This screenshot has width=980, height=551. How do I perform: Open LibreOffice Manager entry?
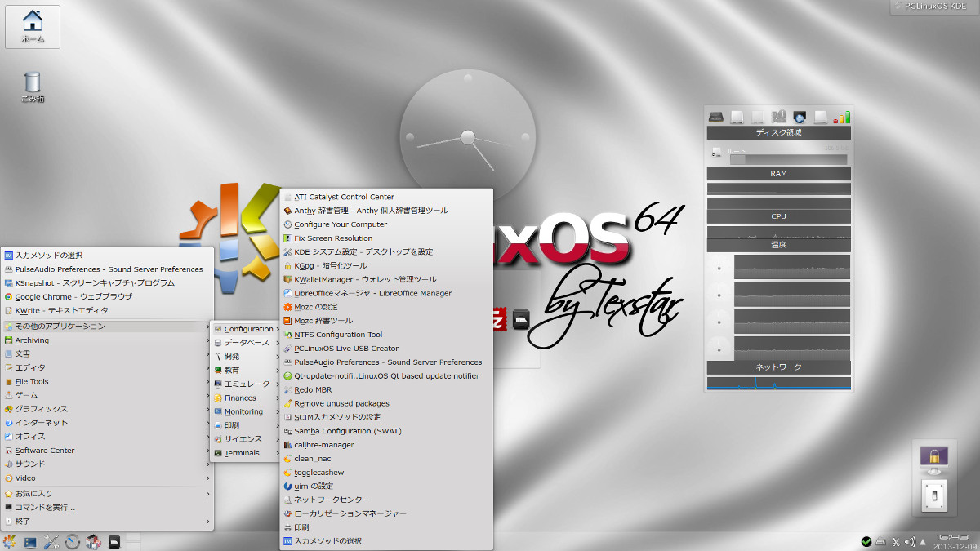386,293
